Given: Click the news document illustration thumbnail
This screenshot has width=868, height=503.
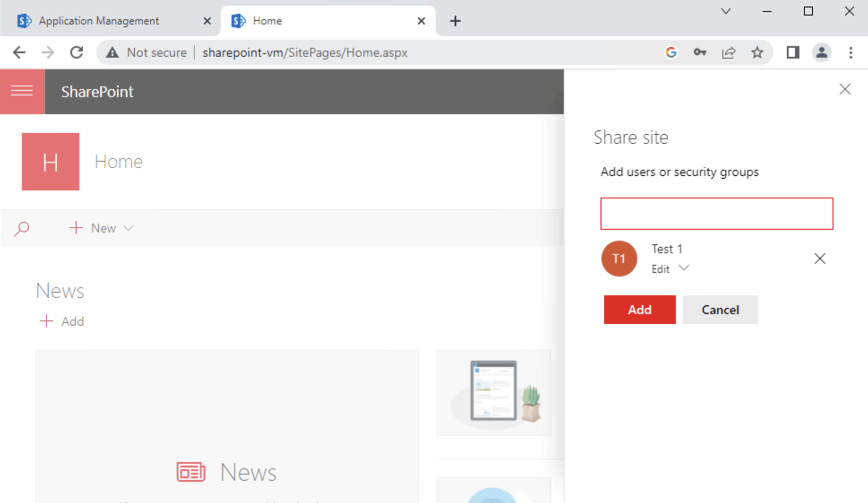Looking at the screenshot, I should [494, 392].
